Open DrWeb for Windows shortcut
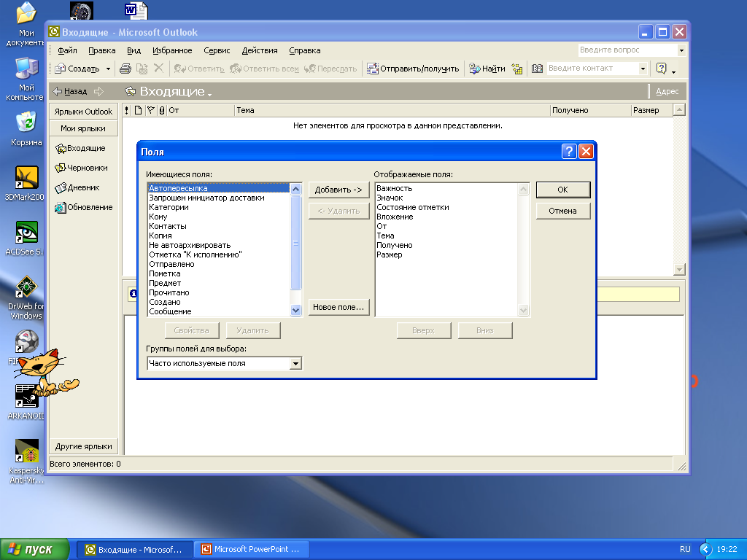The width and height of the screenshot is (747, 560). (26, 297)
